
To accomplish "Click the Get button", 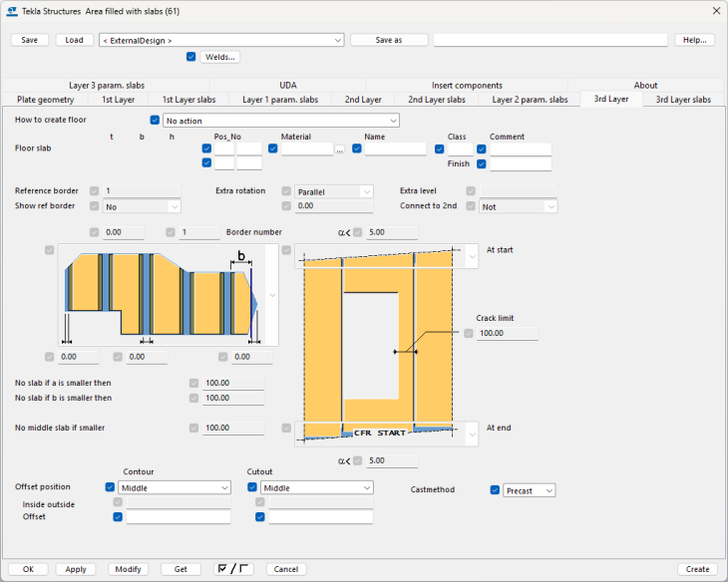I will 181,569.
